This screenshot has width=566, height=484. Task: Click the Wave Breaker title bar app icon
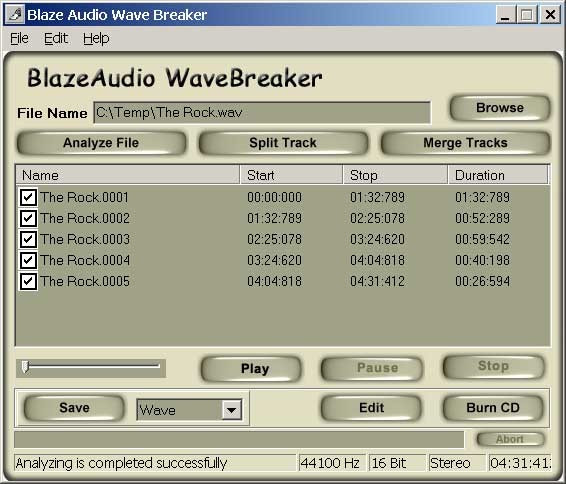pyautogui.click(x=15, y=15)
